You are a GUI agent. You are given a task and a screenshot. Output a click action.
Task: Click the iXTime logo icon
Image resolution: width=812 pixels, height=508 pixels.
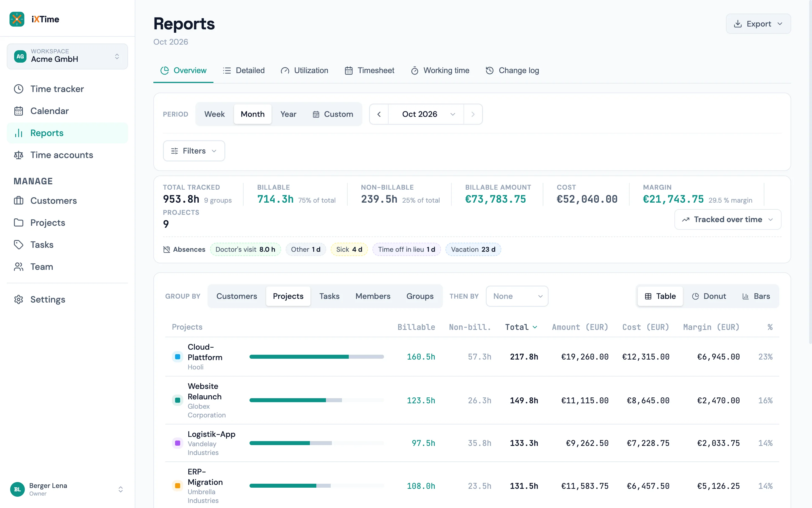17,19
